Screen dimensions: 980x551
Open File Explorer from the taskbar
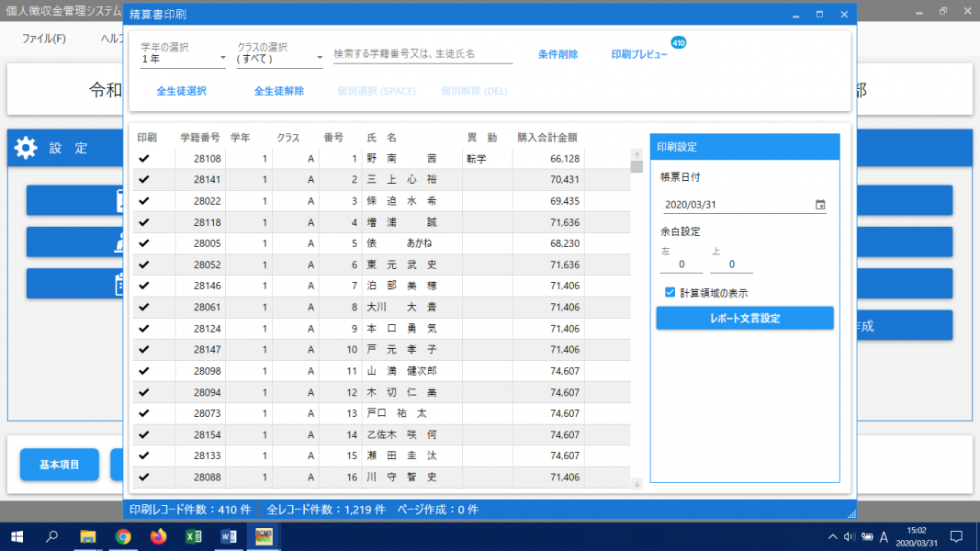[88, 536]
